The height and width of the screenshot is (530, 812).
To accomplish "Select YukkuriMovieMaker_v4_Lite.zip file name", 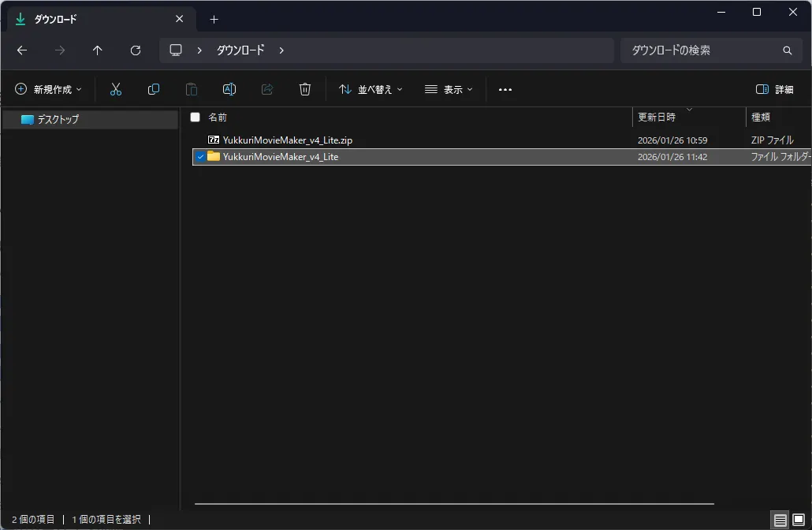I will coord(288,140).
